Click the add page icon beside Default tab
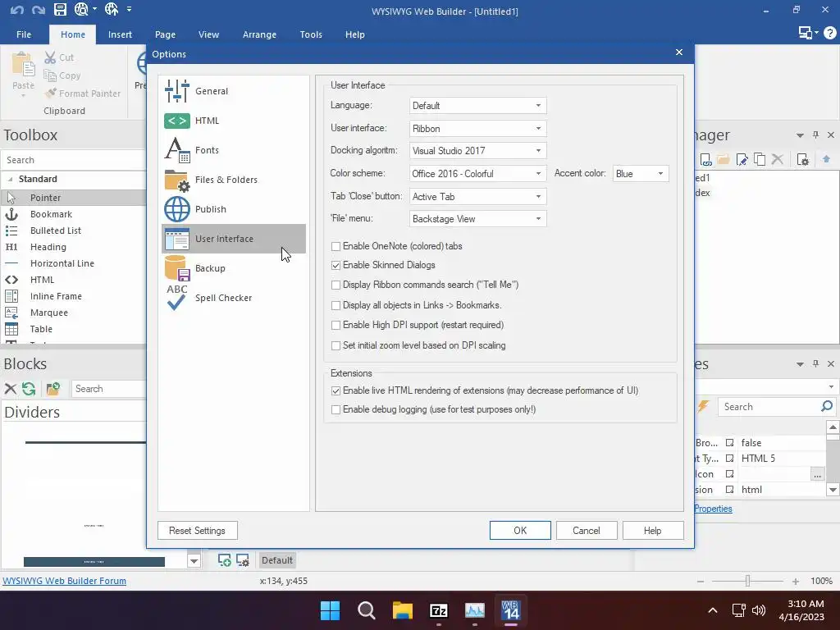The width and height of the screenshot is (840, 630). (224, 560)
